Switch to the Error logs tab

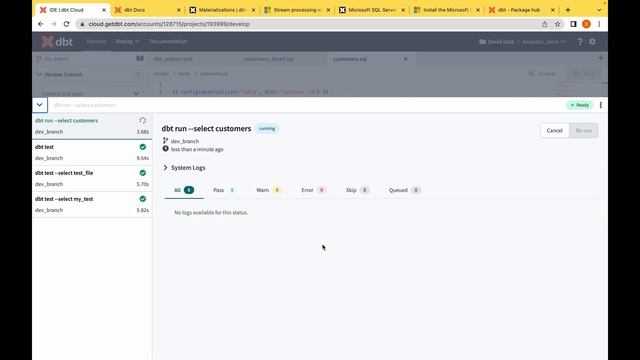click(313, 190)
